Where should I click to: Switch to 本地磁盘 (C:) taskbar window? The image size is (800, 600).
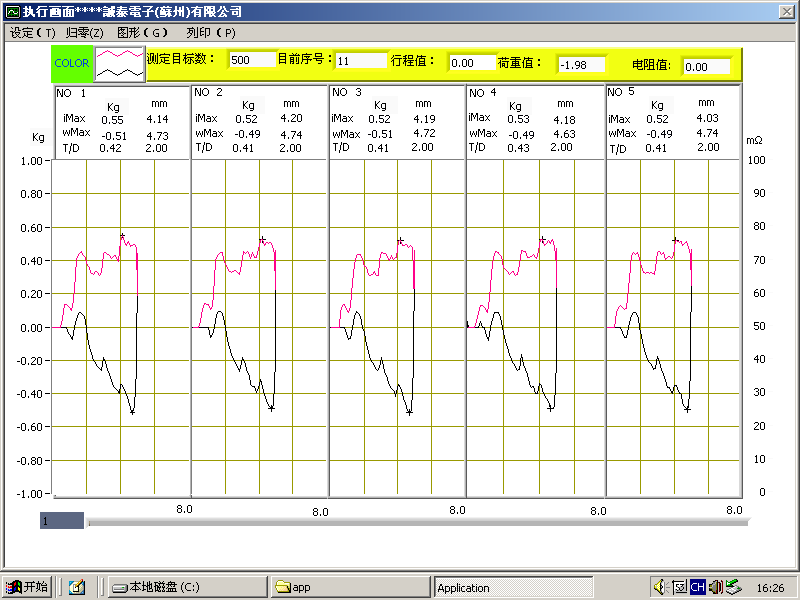point(186,587)
